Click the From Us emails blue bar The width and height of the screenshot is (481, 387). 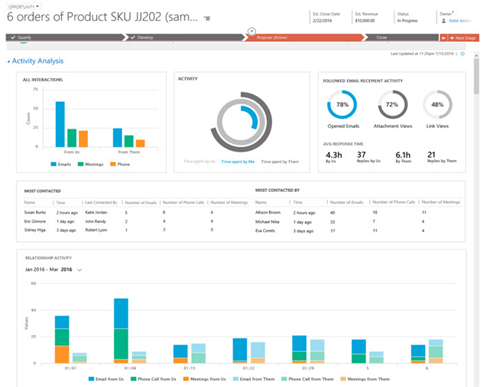[x=60, y=124]
